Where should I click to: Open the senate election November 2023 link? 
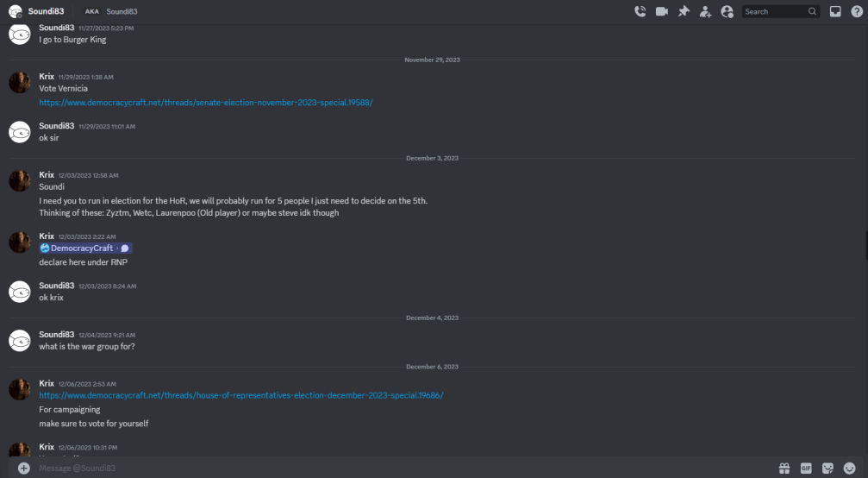[x=205, y=103]
